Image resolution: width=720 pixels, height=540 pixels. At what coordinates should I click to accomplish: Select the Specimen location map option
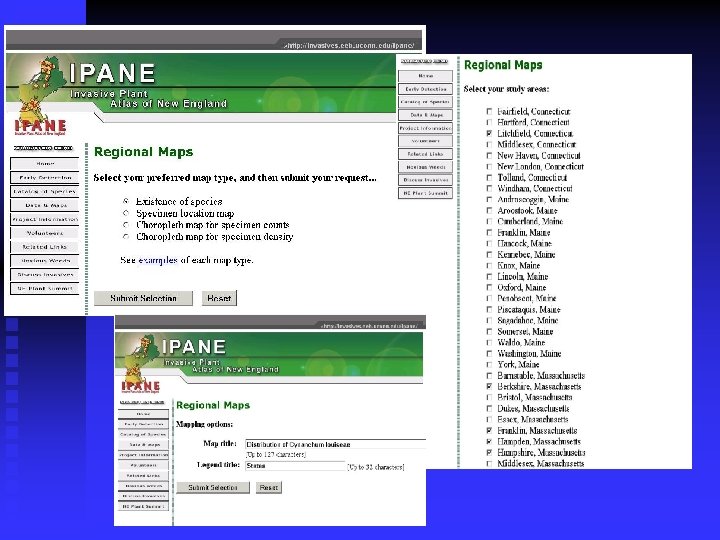126,213
